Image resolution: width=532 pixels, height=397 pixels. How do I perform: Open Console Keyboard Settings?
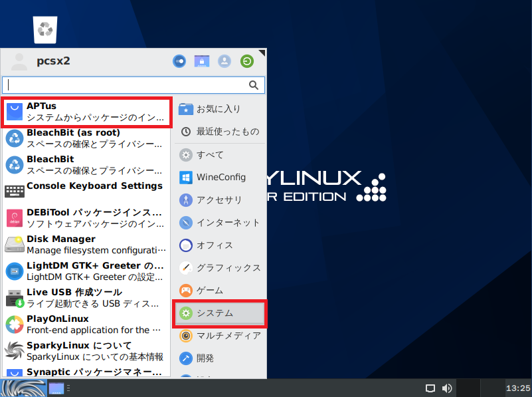[x=86, y=192]
